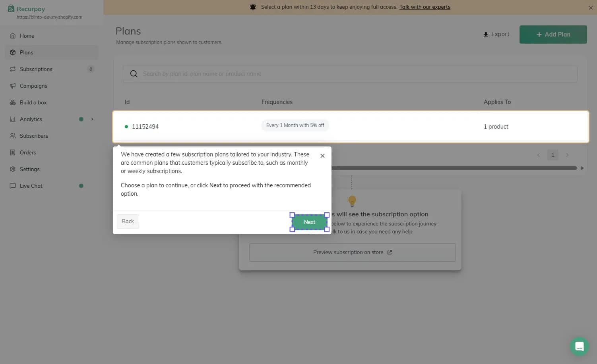Image resolution: width=597 pixels, height=364 pixels.
Task: Click Next to continue the tour
Action: tap(310, 222)
